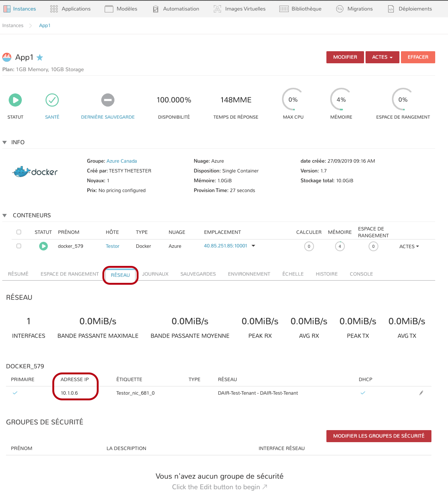Image resolution: width=448 pixels, height=493 pixels.
Task: Click the favorite star next to App1
Action: coord(40,58)
